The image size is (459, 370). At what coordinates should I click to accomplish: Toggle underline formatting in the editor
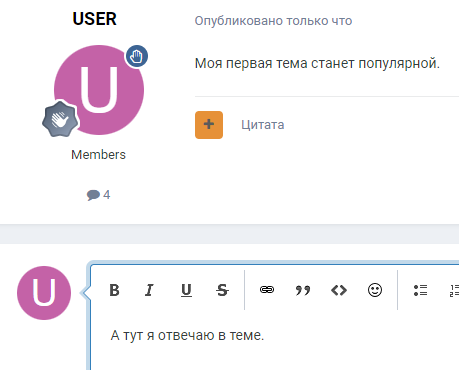[x=186, y=290]
